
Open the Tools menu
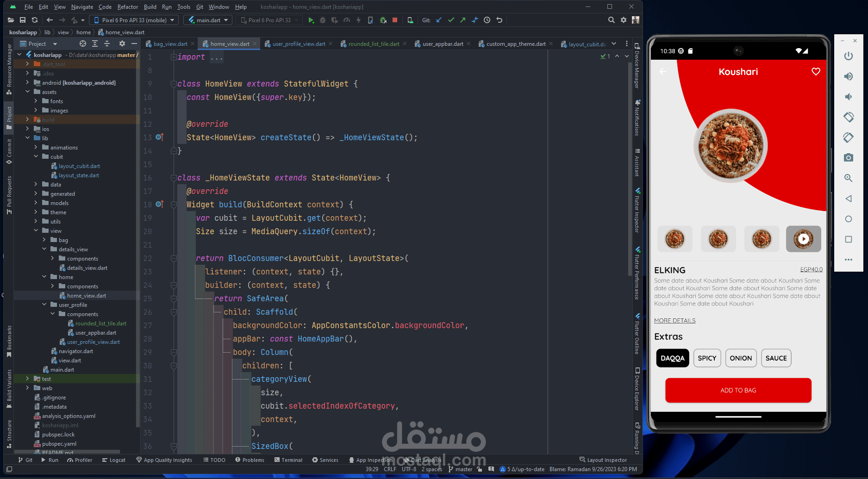(183, 7)
